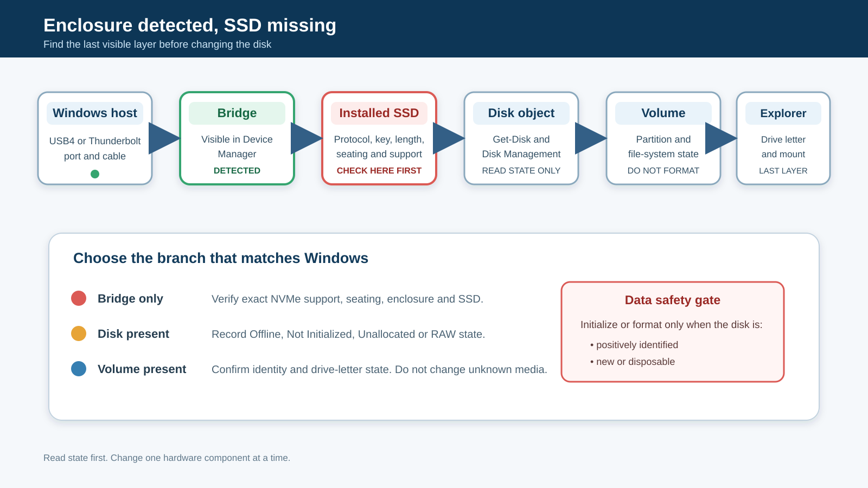Click the DETECTED status text

point(237,171)
